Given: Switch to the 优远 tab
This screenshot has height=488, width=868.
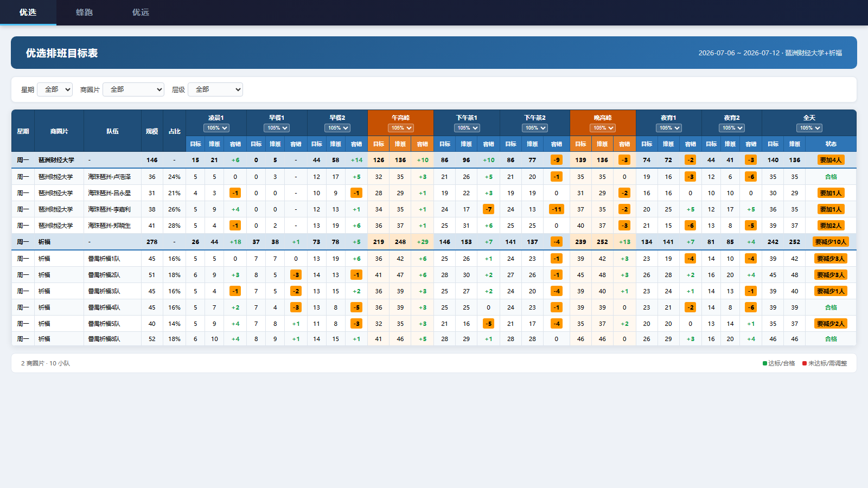Looking at the screenshot, I should pyautogui.click(x=141, y=12).
